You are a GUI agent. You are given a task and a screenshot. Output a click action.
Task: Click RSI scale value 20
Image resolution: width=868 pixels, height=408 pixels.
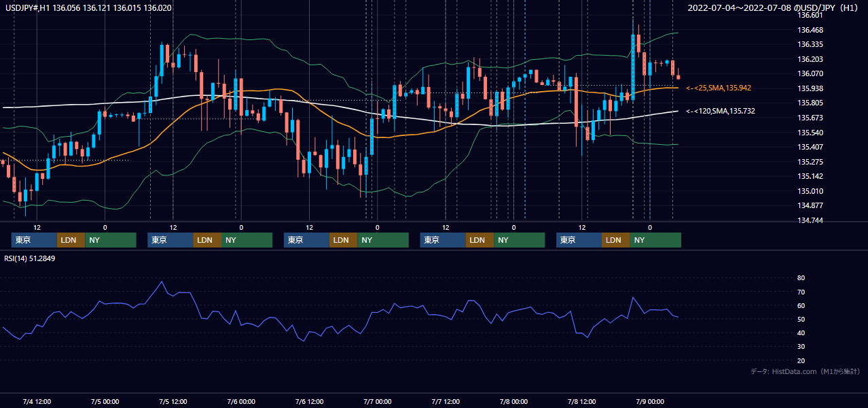(x=801, y=360)
